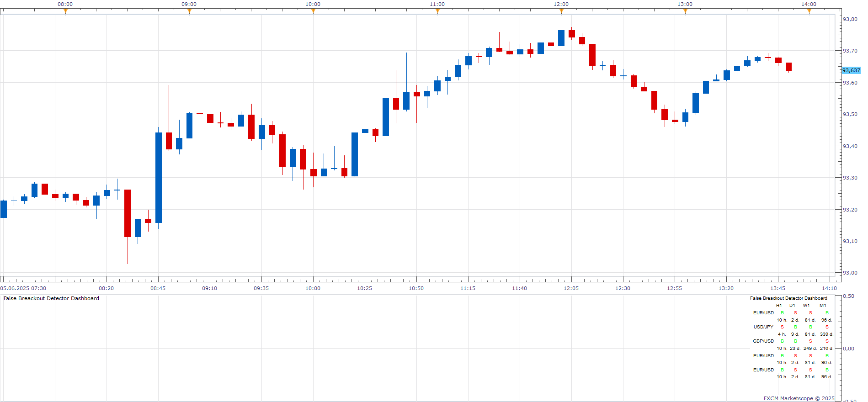
Task: Click the green B signal in USD/JPY D1
Action: 795,327
